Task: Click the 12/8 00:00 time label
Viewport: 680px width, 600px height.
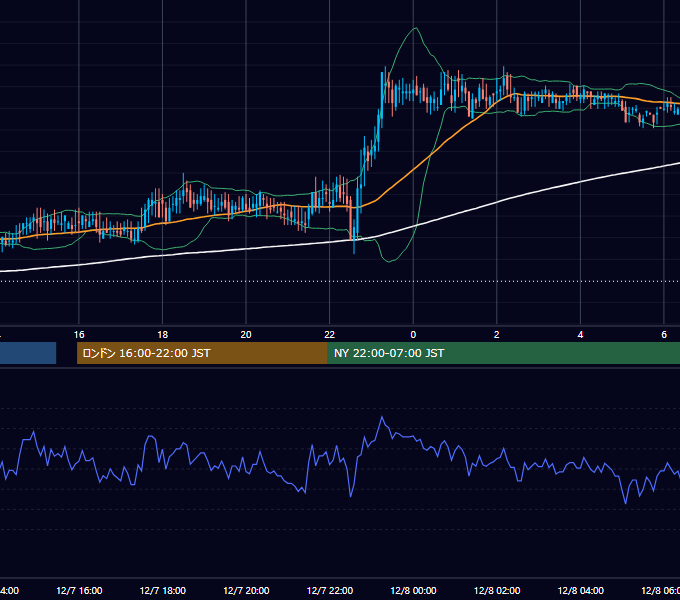Action: pos(413,590)
